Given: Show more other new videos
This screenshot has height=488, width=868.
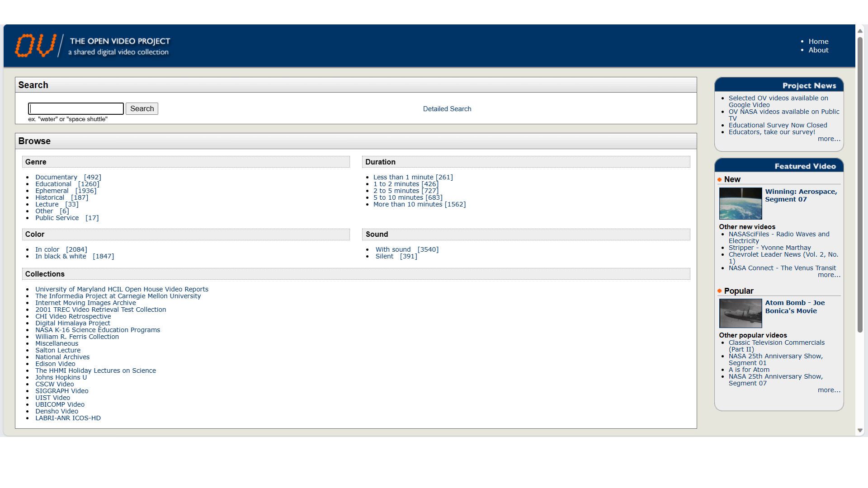Looking at the screenshot, I should [829, 275].
